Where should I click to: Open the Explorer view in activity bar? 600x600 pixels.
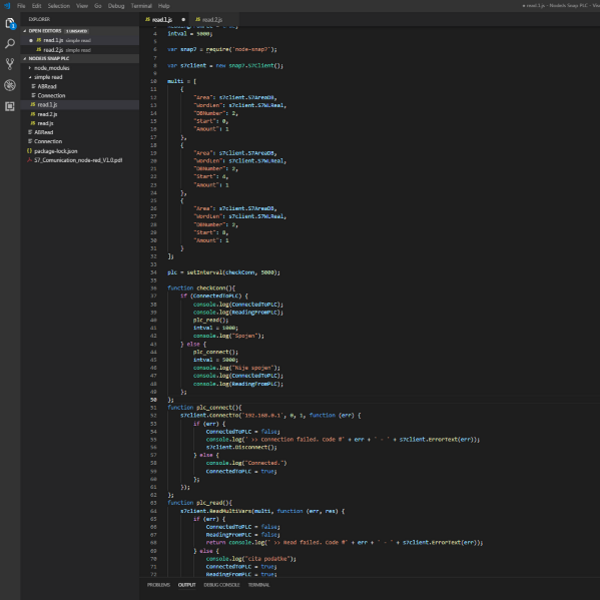10,23
